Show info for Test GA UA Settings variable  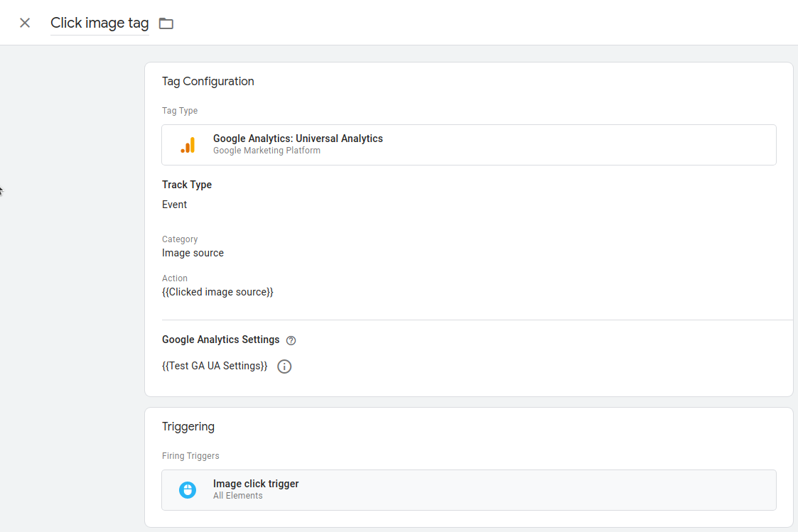[x=284, y=367]
